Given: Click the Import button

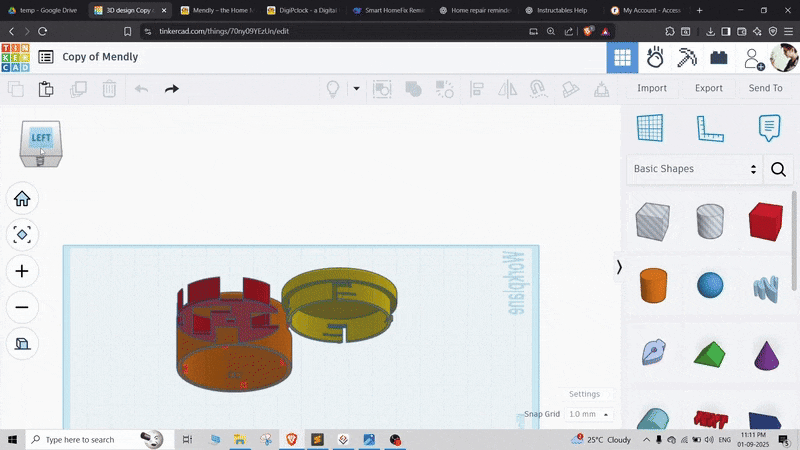Looking at the screenshot, I should [652, 88].
